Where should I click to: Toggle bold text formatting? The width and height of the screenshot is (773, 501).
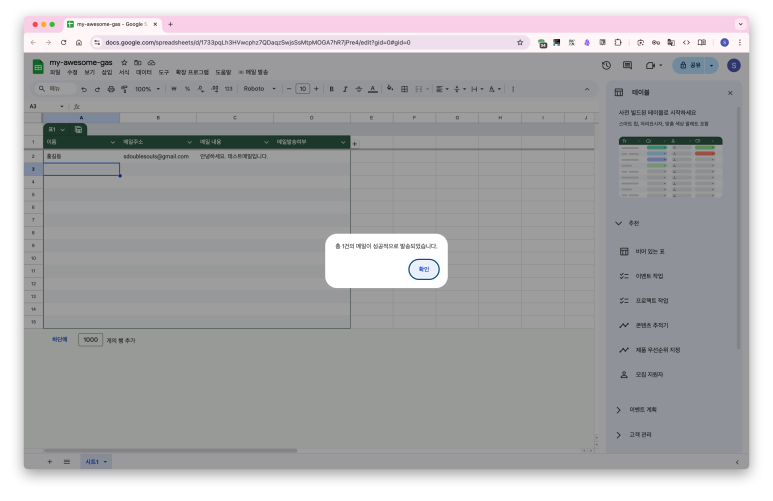pos(332,88)
